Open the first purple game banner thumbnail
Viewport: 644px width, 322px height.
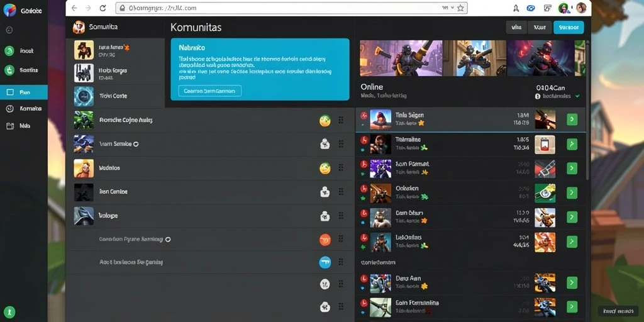(x=401, y=58)
